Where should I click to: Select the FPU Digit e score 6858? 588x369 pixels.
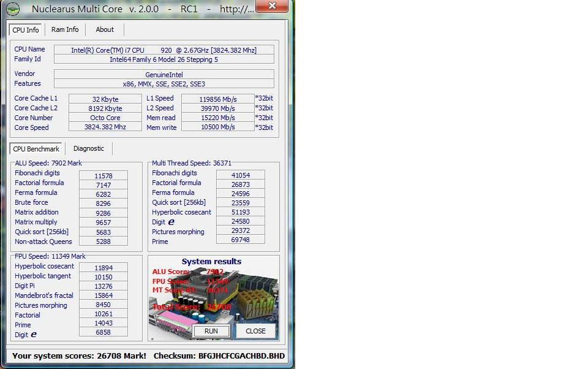click(104, 332)
